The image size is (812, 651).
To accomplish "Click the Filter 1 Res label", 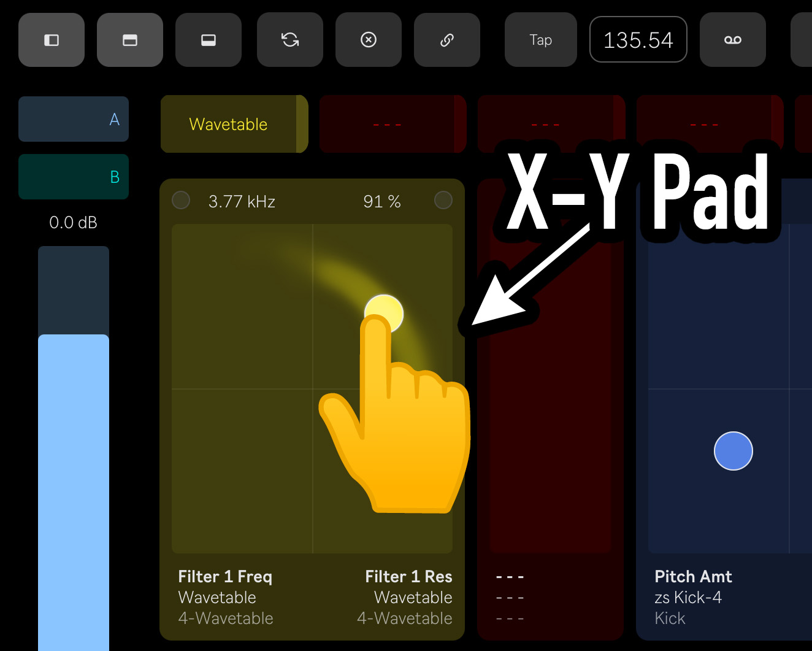I will [408, 577].
